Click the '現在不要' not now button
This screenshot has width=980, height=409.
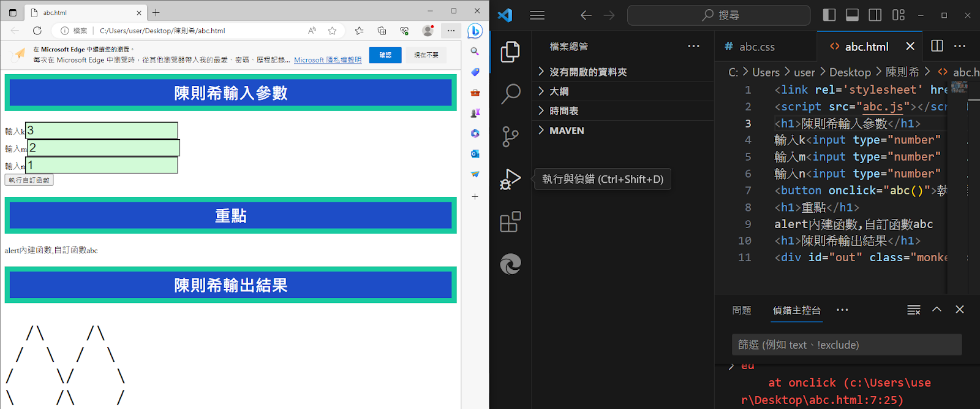click(426, 55)
